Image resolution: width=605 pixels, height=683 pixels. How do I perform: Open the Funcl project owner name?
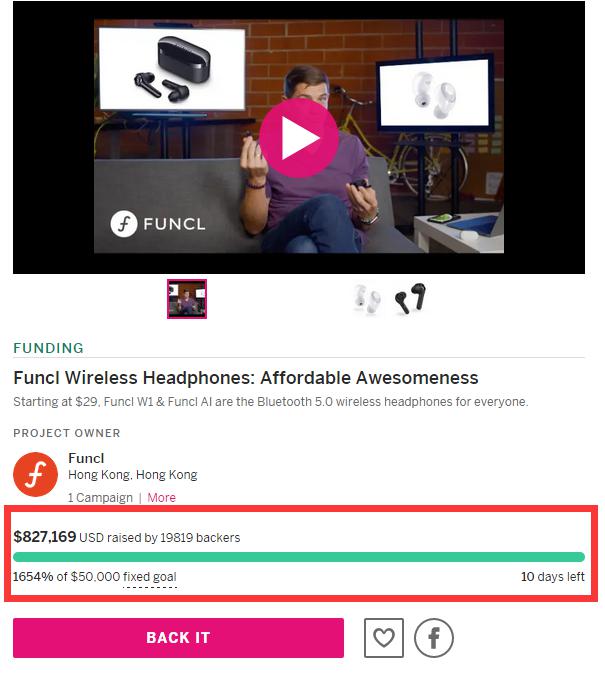click(86, 458)
